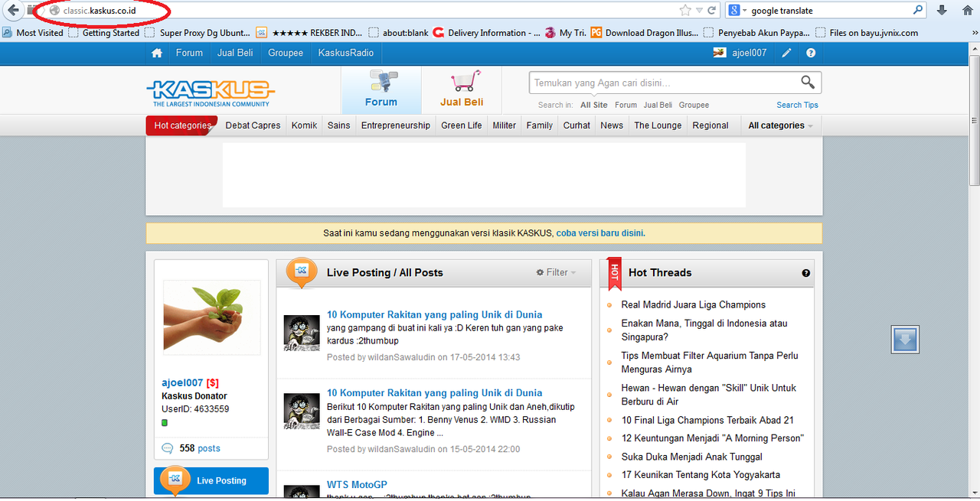The height and width of the screenshot is (501, 980).
Task: Open the Filter dropdown in Live Posting
Action: click(x=556, y=272)
